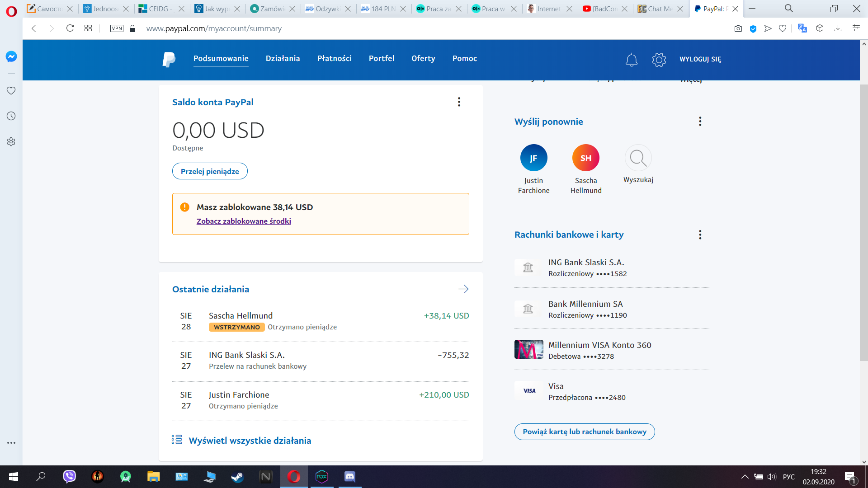Select Bank Millennium account ending 1190
Screen dimensions: 868x488
pos(612,309)
